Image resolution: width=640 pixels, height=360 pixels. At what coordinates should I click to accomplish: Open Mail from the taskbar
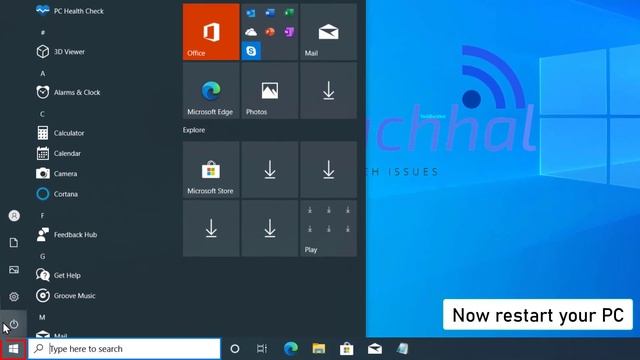[375, 349]
